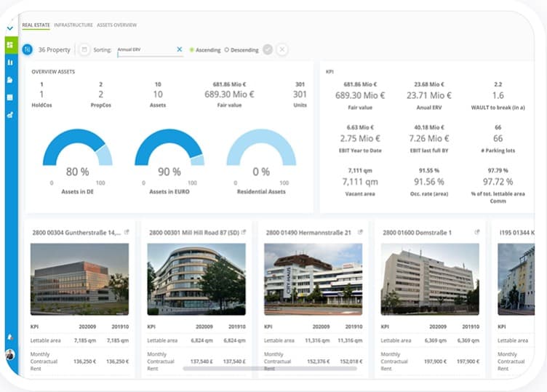Open the Assets Overview tab
The image size is (547, 392).
117,25
